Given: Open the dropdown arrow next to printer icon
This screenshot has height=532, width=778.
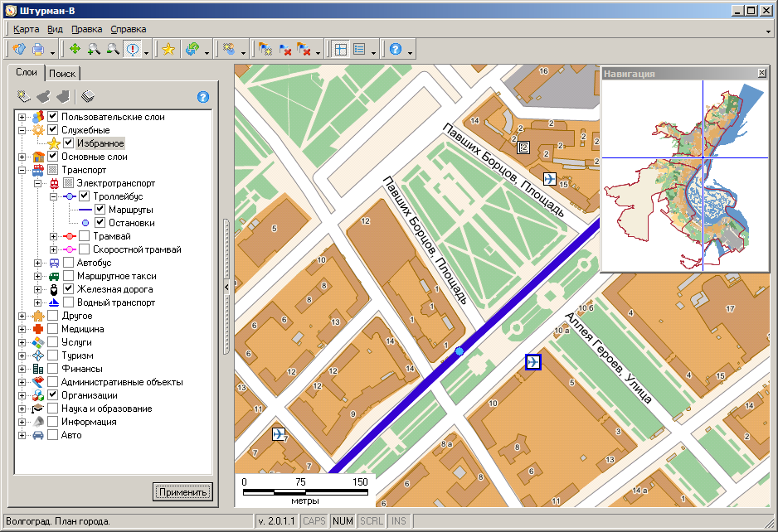Looking at the screenshot, I should tap(52, 51).
